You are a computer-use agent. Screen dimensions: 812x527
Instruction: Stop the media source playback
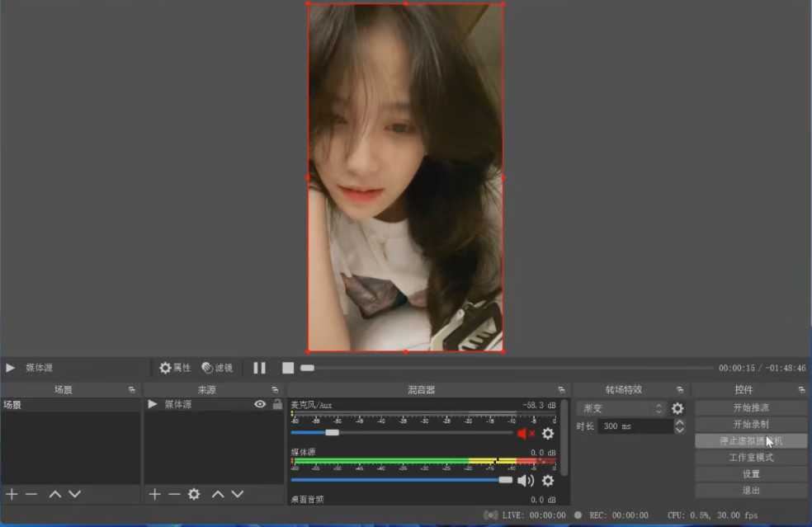point(288,368)
